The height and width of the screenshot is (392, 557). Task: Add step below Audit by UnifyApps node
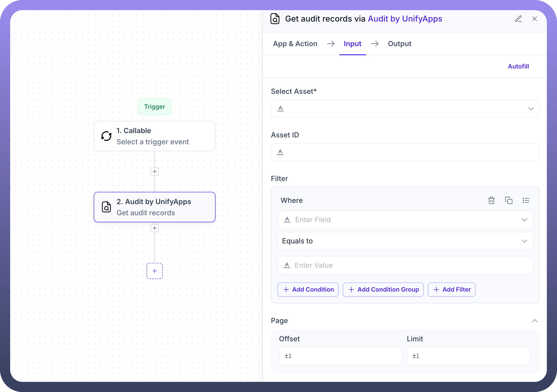155,228
